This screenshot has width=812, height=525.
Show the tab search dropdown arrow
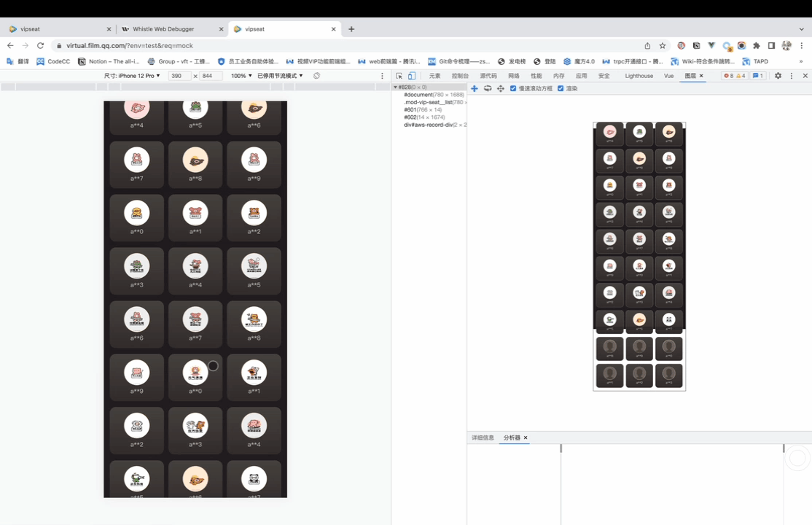tap(801, 29)
